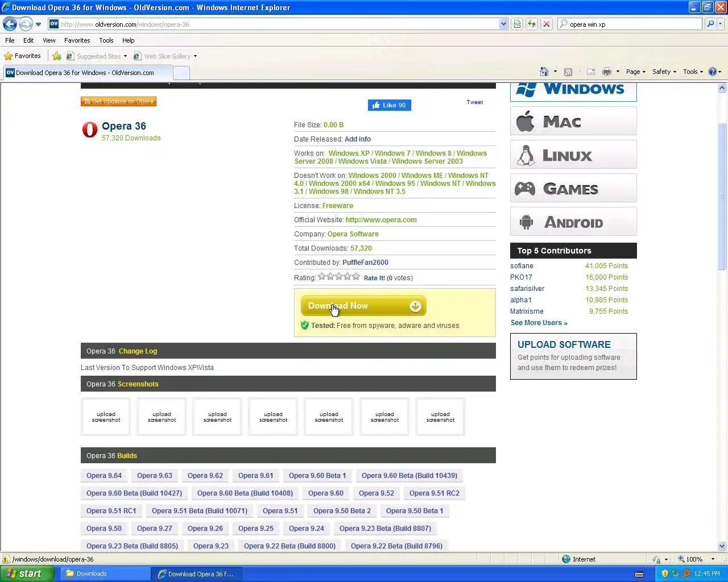
Task: Open the http://www.opera.com link
Action: pyautogui.click(x=381, y=220)
